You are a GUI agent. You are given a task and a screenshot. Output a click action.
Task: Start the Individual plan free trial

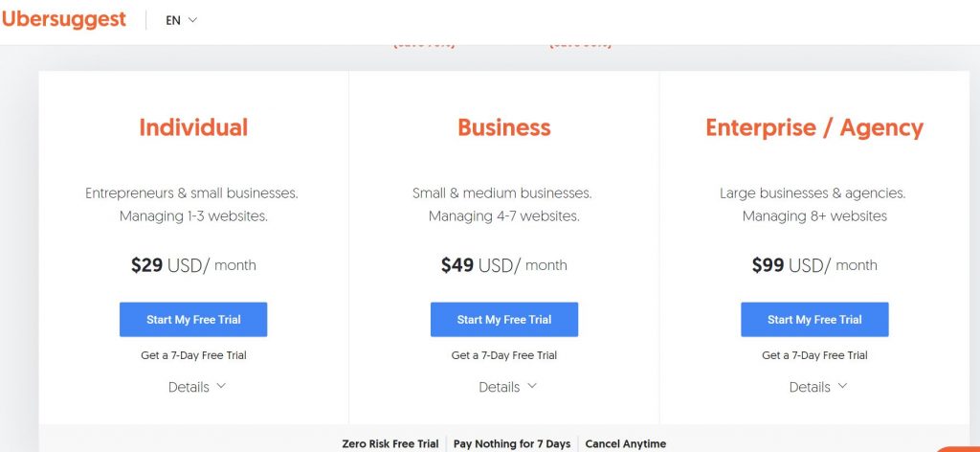pyautogui.click(x=193, y=320)
